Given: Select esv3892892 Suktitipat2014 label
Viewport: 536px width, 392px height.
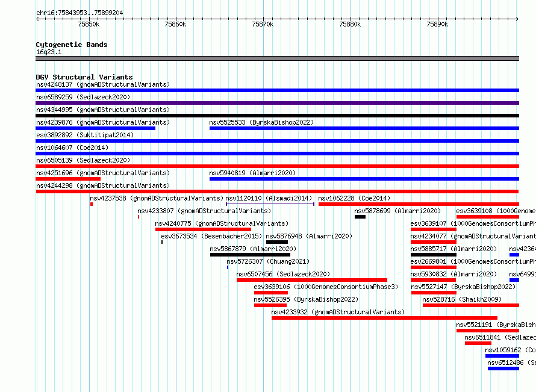Looking at the screenshot, I should tap(85, 135).
